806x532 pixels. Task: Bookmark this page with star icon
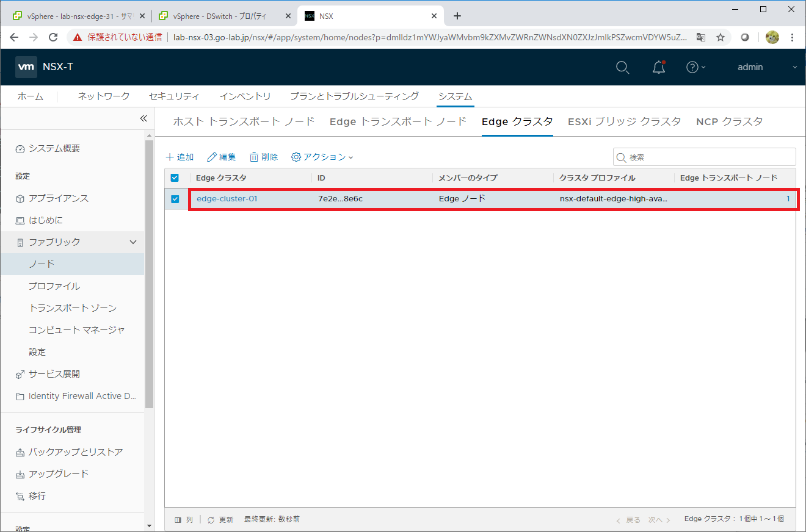[721, 37]
